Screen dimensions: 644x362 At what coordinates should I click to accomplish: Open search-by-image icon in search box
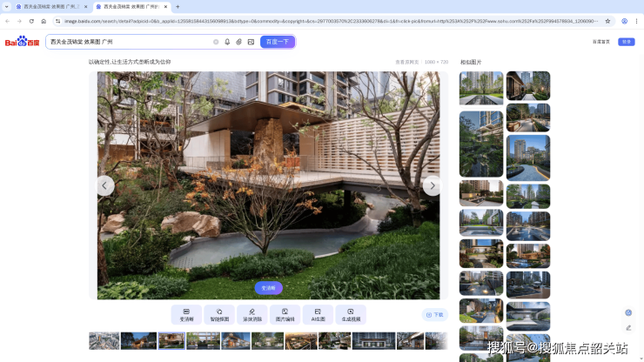tap(251, 42)
